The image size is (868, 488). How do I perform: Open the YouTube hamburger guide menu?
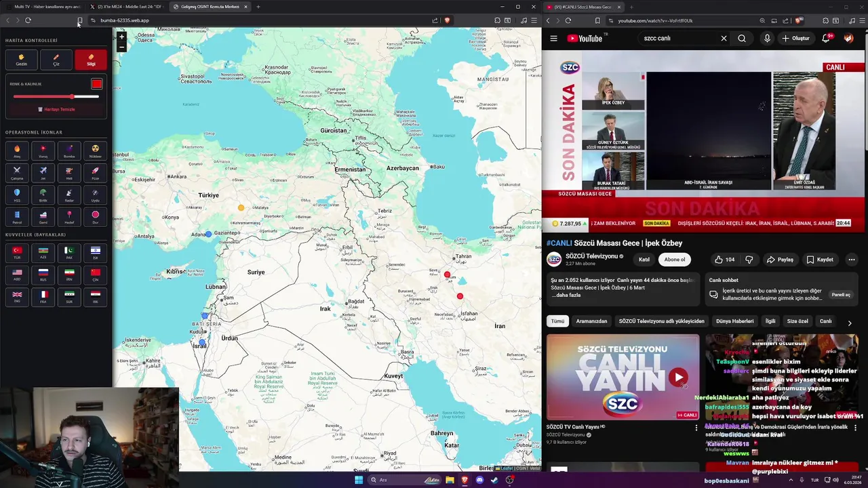[553, 39]
